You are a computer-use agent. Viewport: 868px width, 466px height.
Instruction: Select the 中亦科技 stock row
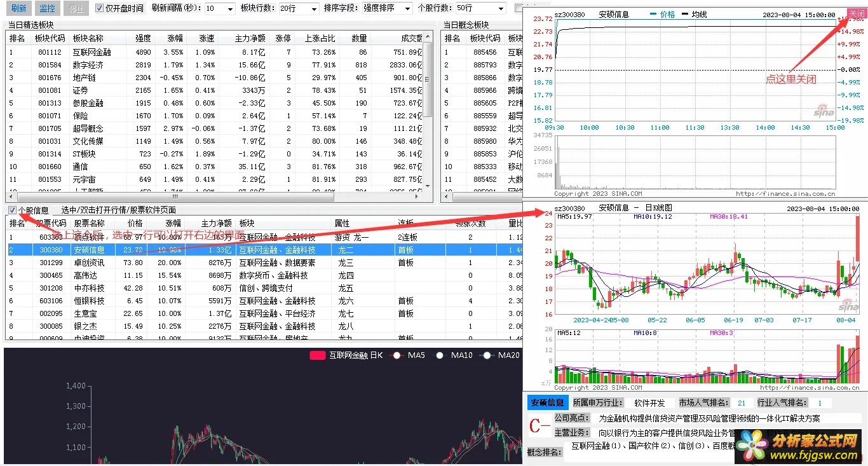pos(265,288)
